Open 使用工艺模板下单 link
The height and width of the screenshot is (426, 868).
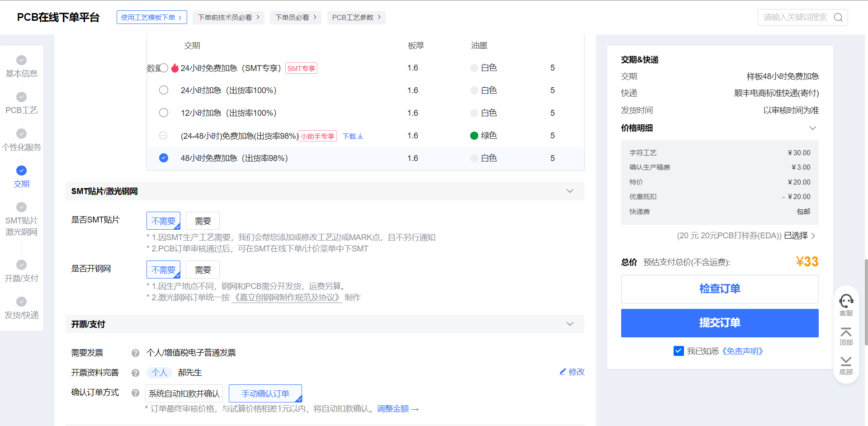(x=151, y=17)
